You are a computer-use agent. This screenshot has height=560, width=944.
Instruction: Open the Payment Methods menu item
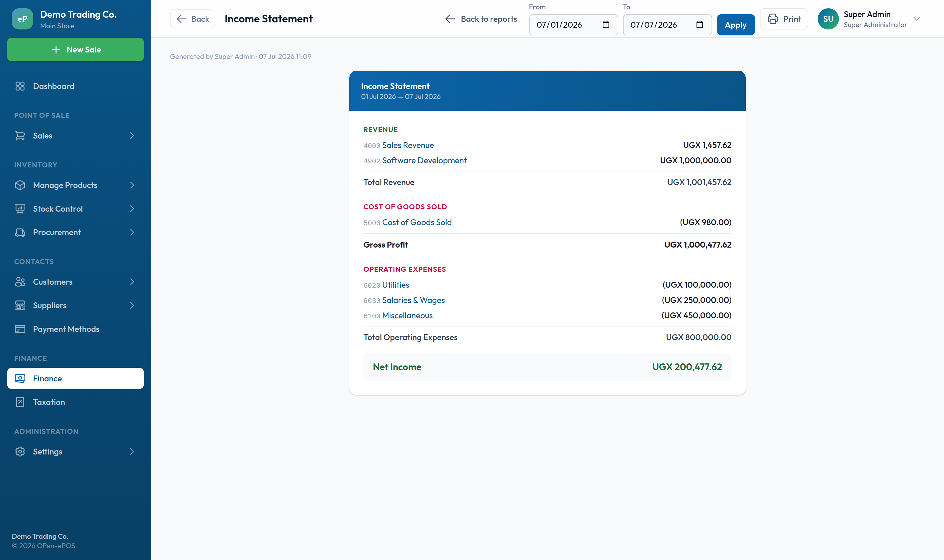coord(76,329)
